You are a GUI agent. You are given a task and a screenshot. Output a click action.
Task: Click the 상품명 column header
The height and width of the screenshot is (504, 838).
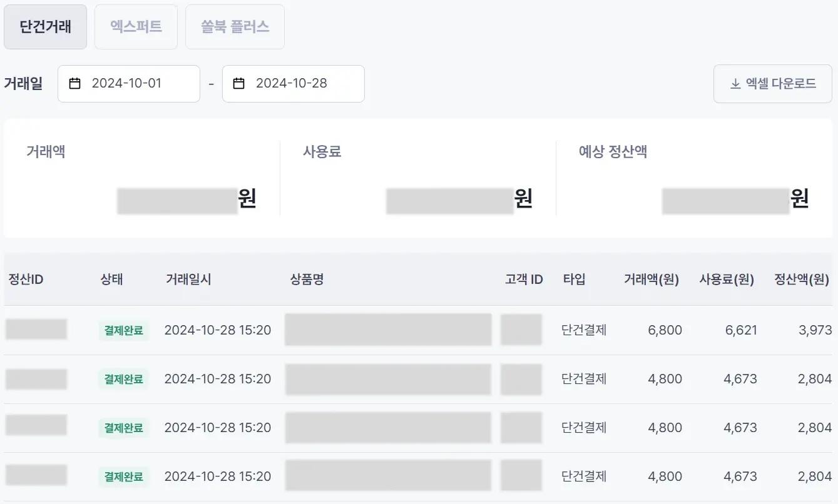coord(307,280)
